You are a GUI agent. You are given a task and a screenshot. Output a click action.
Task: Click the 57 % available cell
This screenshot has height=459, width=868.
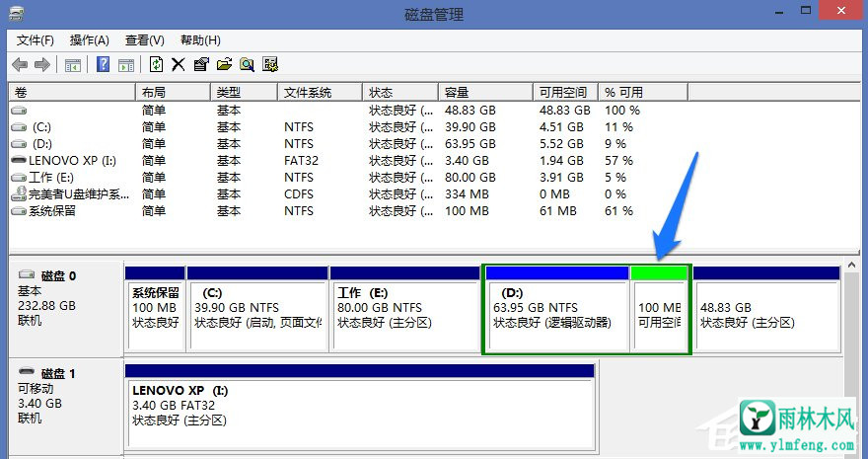pos(618,161)
